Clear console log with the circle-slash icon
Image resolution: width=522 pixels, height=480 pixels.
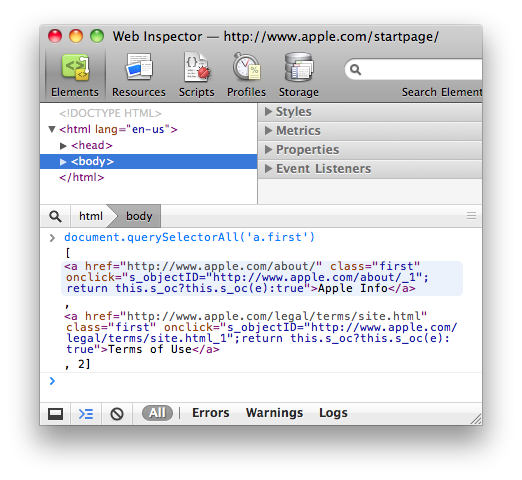[117, 414]
